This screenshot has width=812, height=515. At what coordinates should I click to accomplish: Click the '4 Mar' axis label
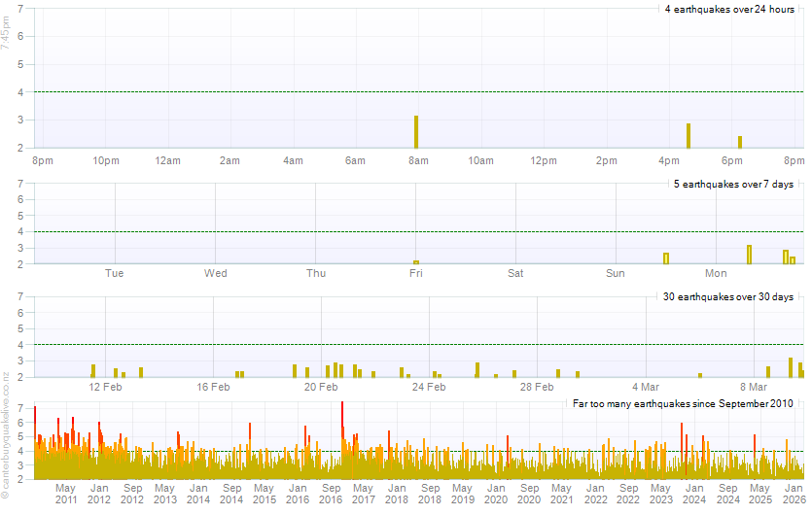tap(645, 387)
